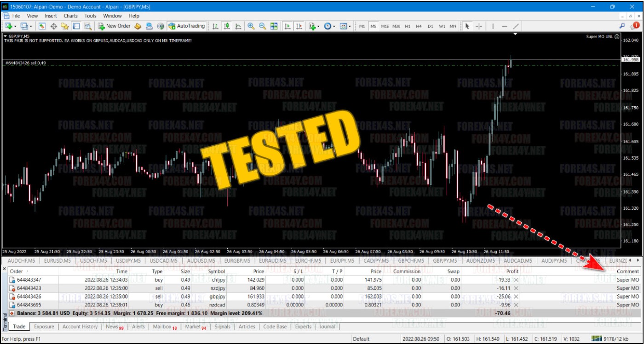The width and height of the screenshot is (644, 345).
Task: Open the Charts menu
Action: 70,16
